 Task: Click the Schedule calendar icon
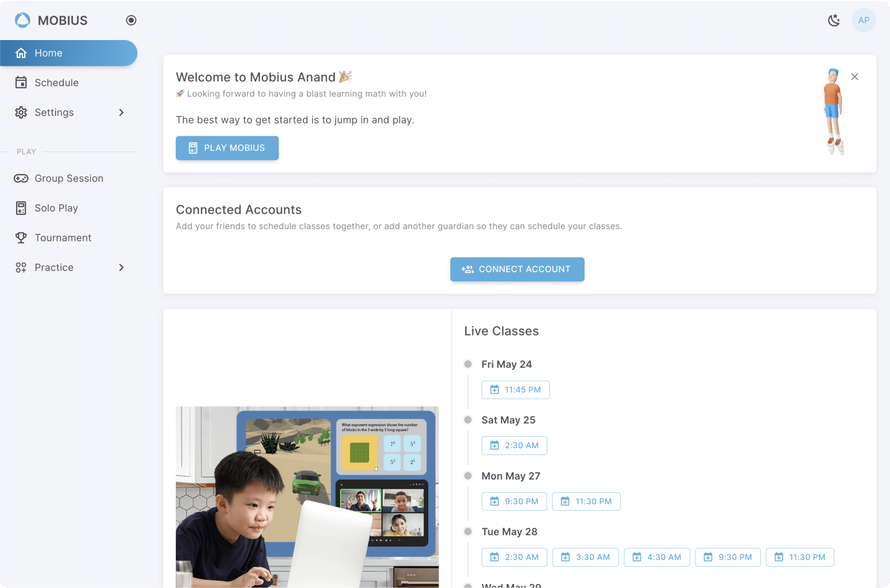pyautogui.click(x=21, y=83)
